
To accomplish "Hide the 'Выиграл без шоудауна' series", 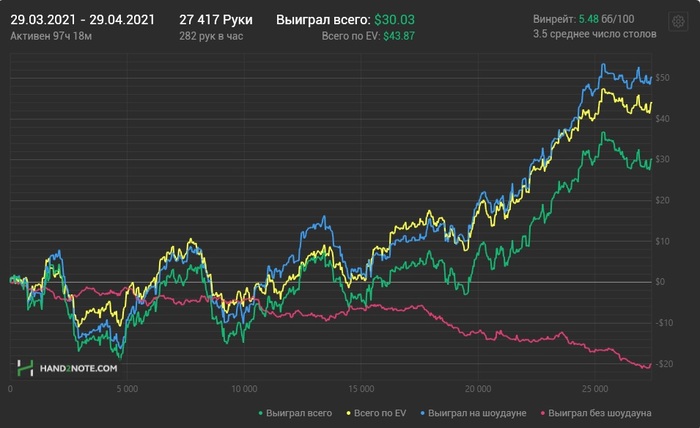I will tap(600, 412).
